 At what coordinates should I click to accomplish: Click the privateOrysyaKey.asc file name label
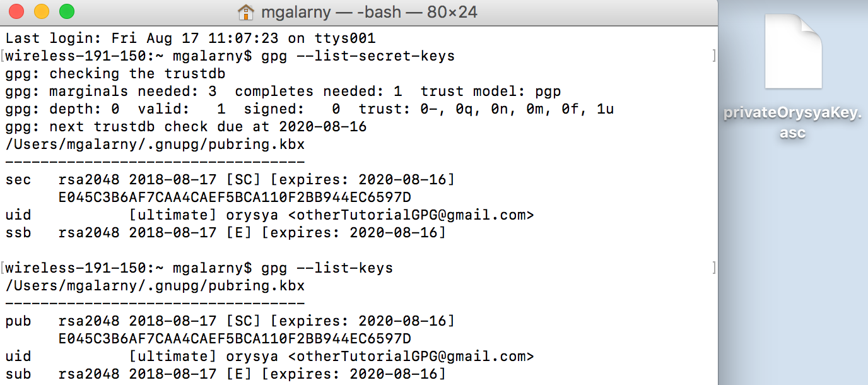click(793, 124)
